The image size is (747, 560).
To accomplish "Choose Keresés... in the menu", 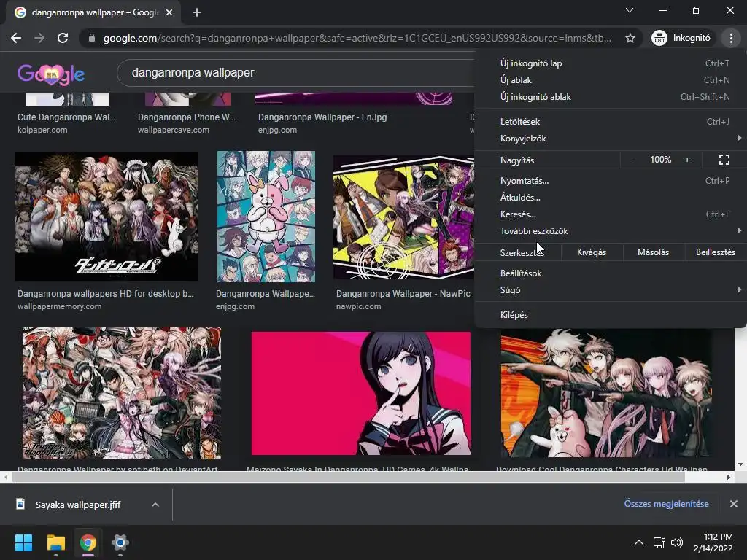I will [611, 214].
